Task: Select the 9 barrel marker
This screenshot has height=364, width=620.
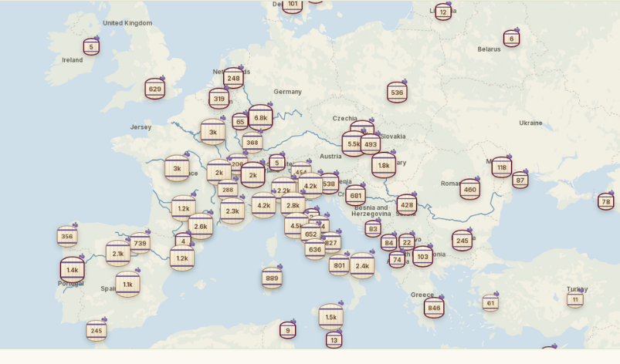Action: 288,330
